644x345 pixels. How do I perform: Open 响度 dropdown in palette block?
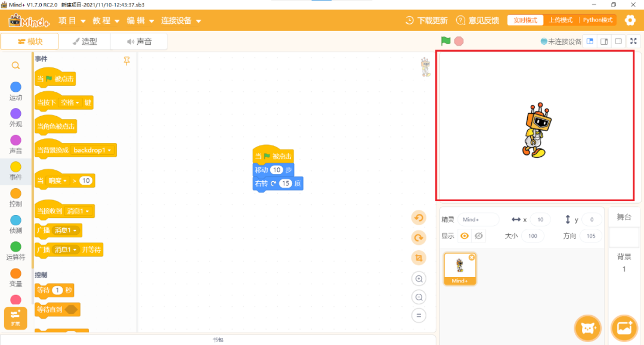click(57, 181)
